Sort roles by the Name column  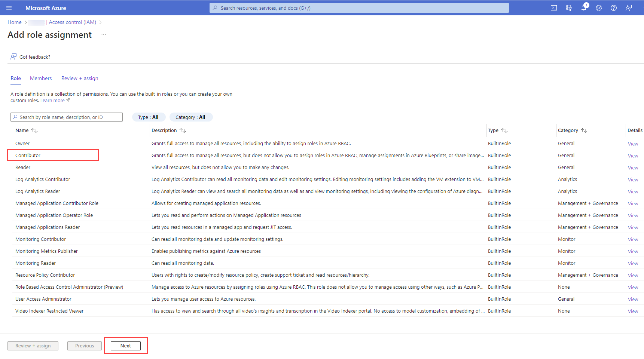point(34,131)
